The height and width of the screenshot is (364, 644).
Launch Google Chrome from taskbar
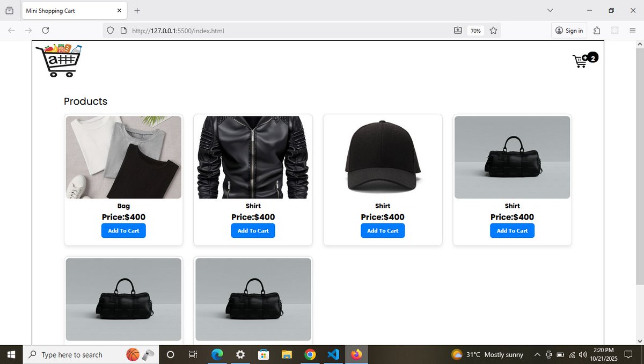coord(310,355)
